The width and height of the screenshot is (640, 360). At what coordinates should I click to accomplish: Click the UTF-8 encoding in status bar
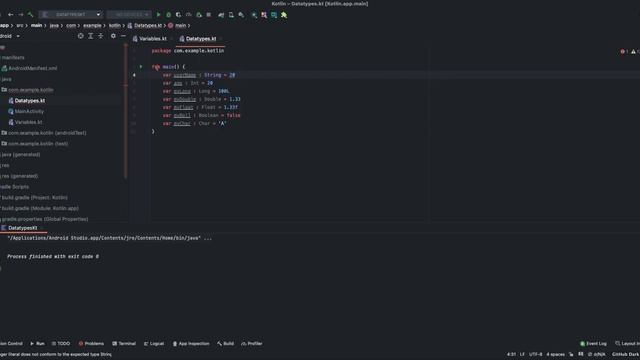(x=536, y=354)
